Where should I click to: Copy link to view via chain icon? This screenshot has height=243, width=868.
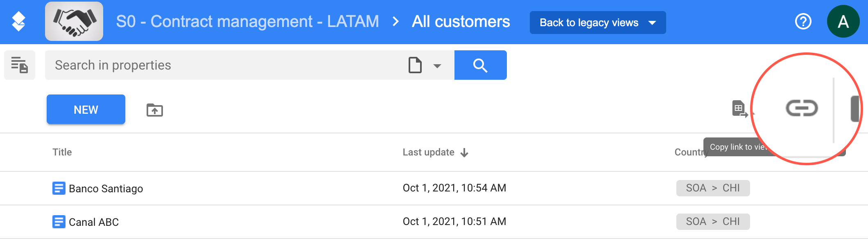(802, 108)
